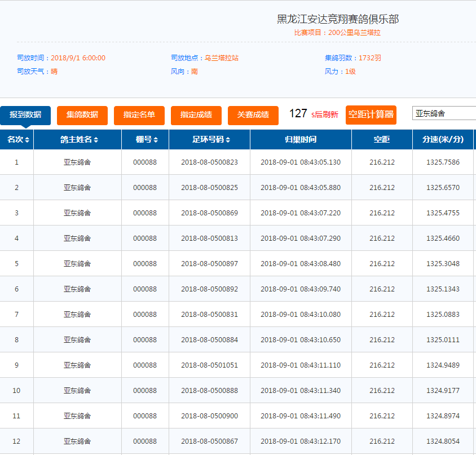Click the race item 200公里乌兰塔拉

[354, 33]
